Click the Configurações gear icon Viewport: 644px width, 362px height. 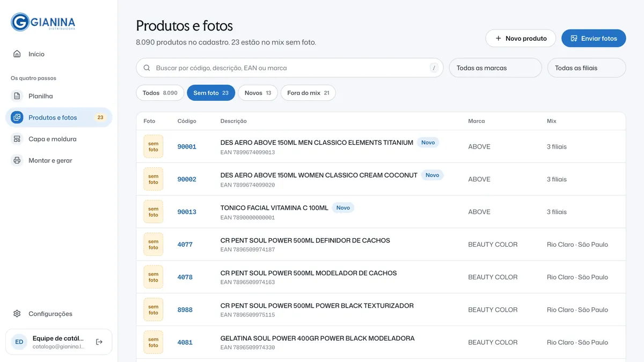[x=17, y=314]
